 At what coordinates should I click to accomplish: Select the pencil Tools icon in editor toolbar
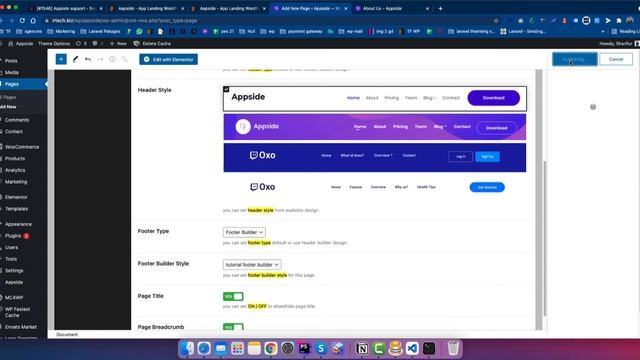click(75, 59)
